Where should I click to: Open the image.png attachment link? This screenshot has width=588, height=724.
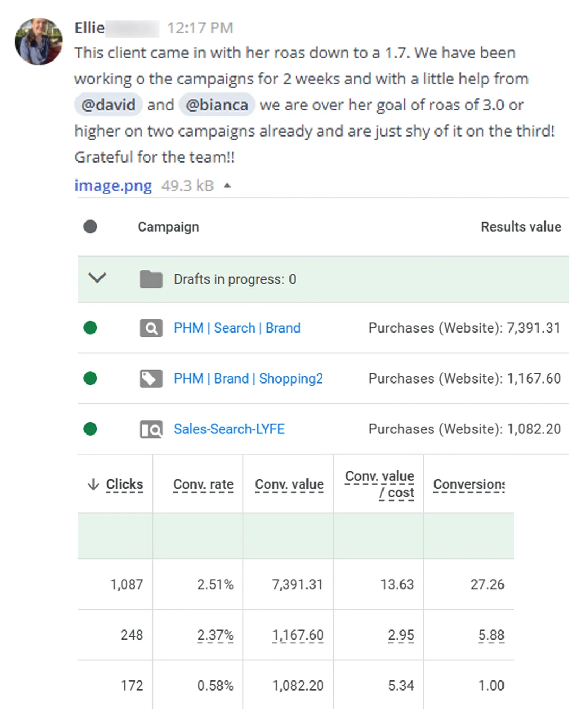pos(113,185)
